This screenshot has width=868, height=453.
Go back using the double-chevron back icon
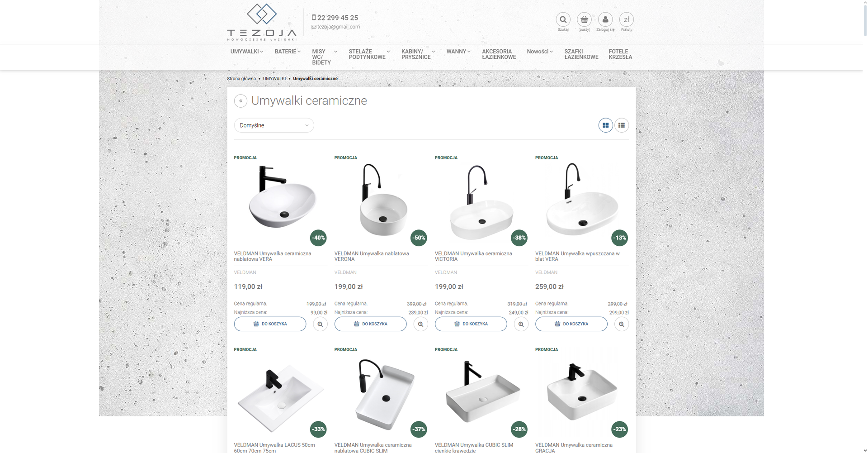(241, 100)
